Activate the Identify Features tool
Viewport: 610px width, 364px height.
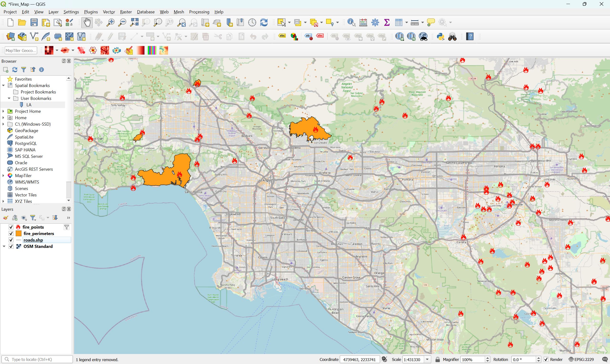pyautogui.click(x=351, y=22)
